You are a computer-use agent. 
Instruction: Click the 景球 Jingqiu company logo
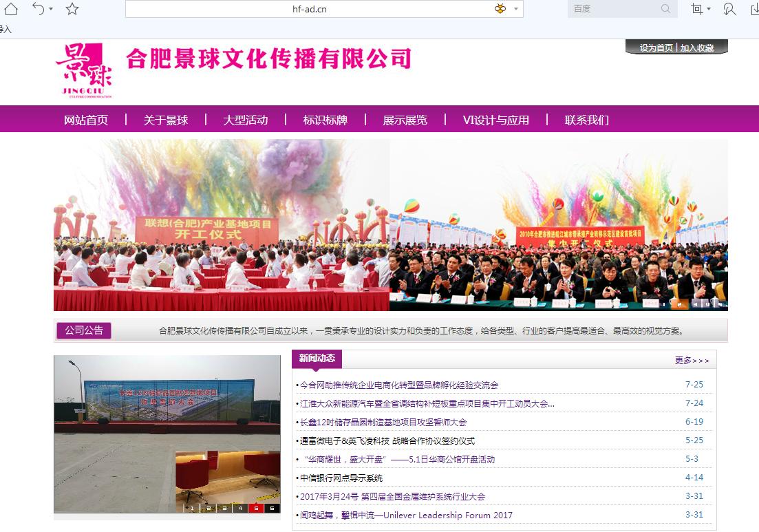(x=83, y=71)
